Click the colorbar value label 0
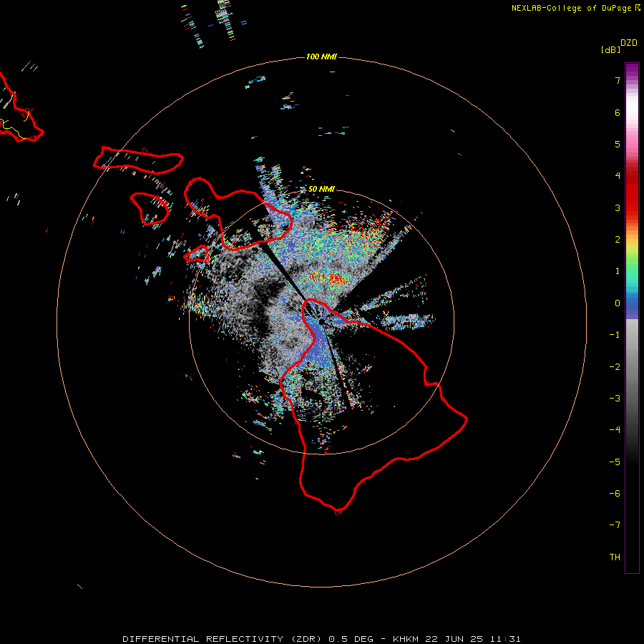Image resolution: width=644 pixels, height=644 pixels. tap(618, 303)
